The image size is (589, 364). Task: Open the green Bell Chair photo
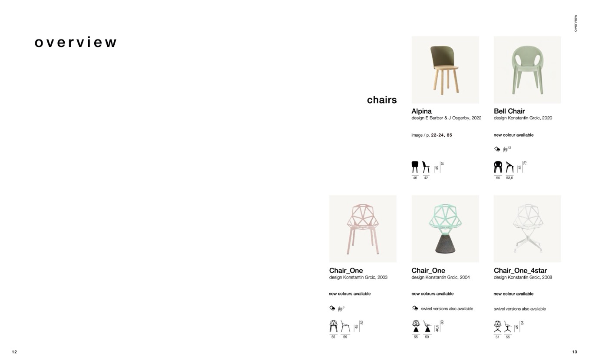point(527,69)
